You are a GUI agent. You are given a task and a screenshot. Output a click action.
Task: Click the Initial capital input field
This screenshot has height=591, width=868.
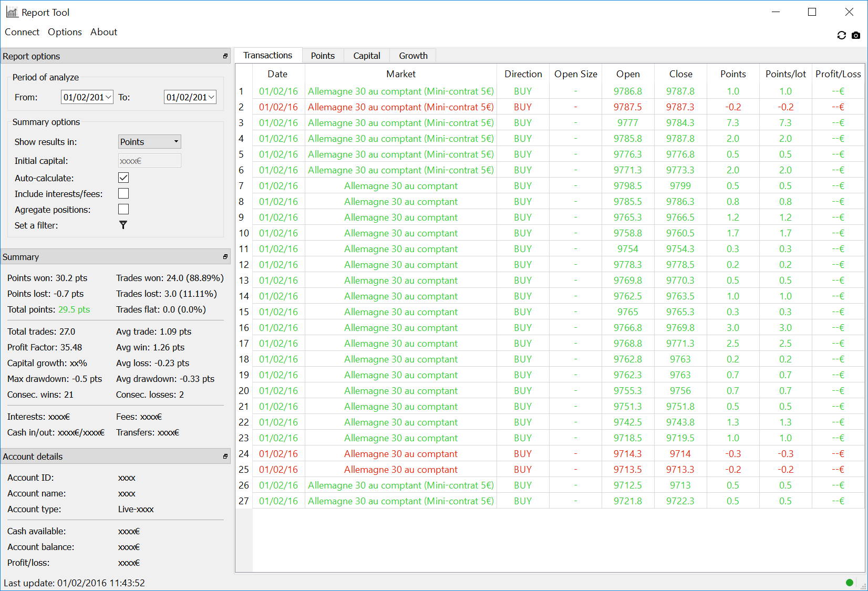point(149,161)
